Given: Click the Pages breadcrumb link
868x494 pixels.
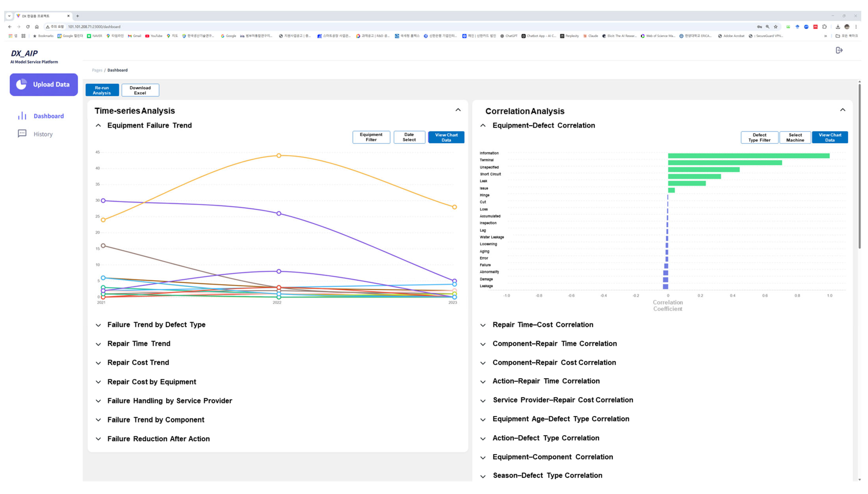Looking at the screenshot, I should click(x=97, y=70).
